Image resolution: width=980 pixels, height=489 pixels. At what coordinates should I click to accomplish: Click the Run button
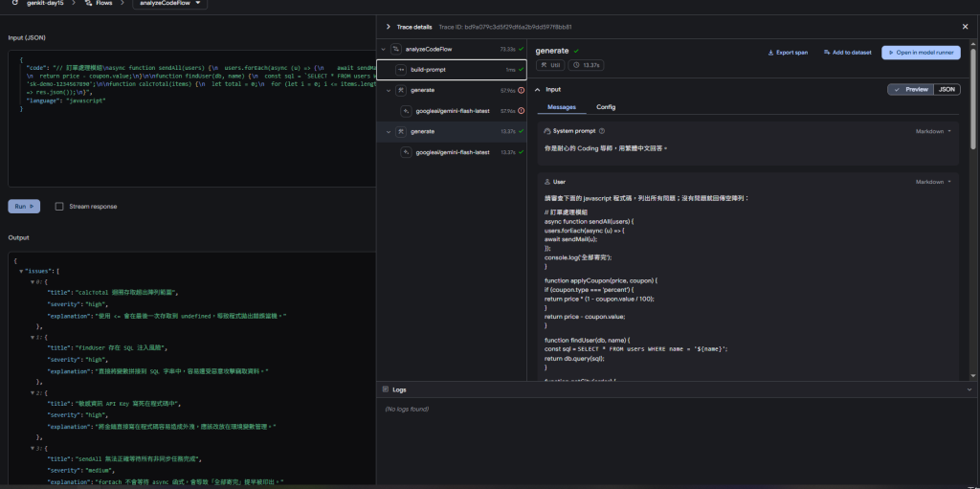(24, 207)
